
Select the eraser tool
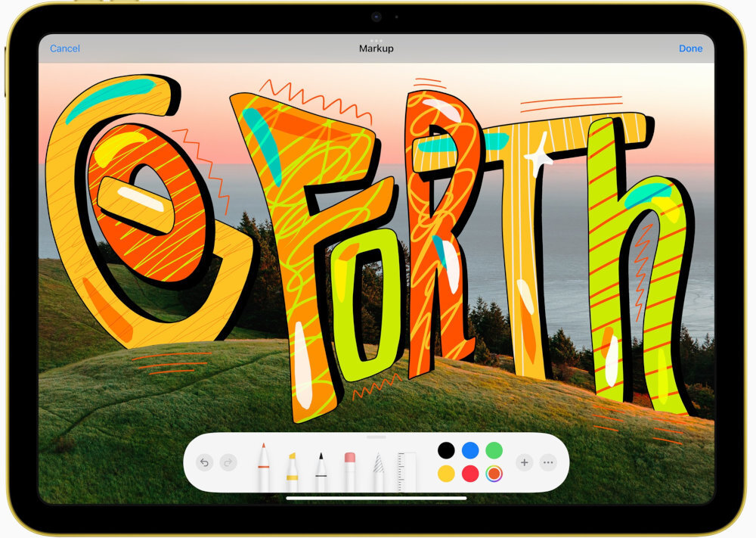coord(349,465)
